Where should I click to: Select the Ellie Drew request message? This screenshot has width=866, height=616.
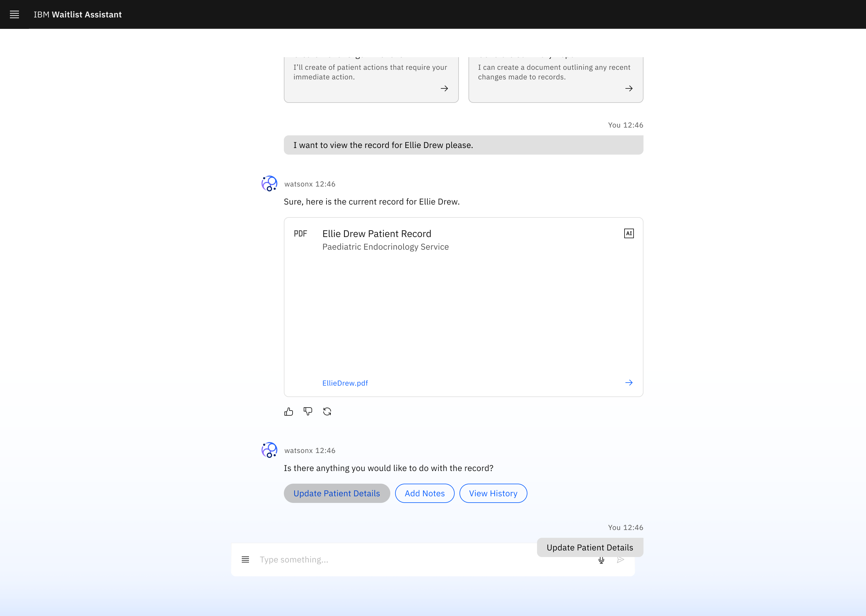463,145
